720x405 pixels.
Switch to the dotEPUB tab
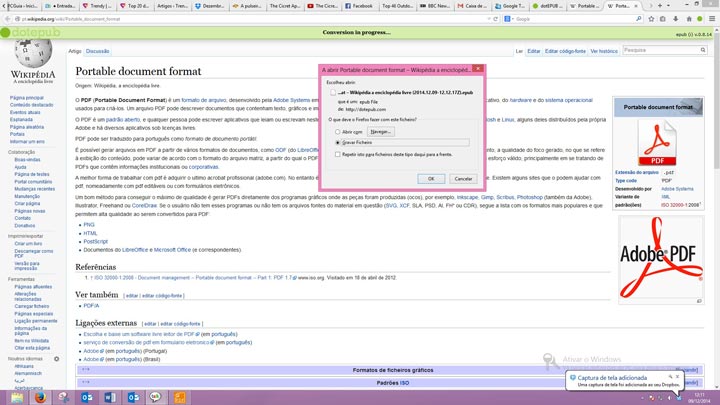[x=547, y=6]
